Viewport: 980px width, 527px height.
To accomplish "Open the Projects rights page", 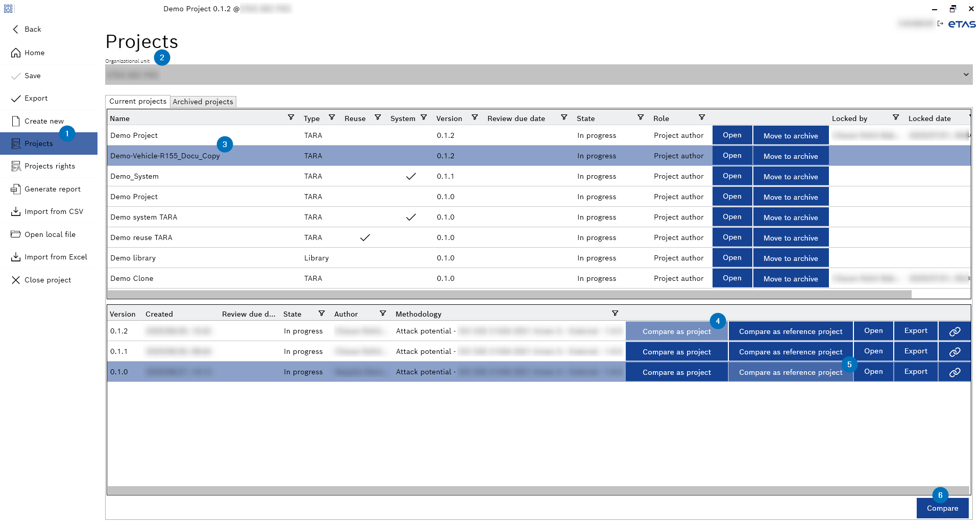I will (50, 166).
